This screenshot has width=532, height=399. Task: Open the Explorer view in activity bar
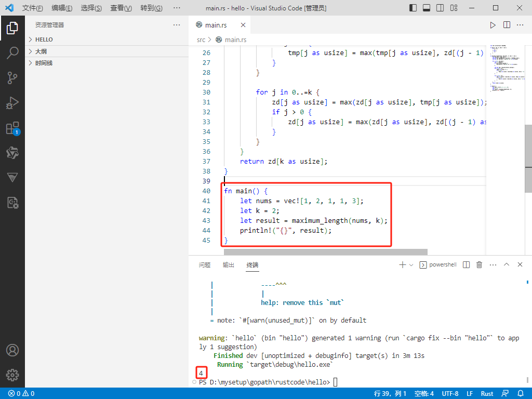point(12,28)
